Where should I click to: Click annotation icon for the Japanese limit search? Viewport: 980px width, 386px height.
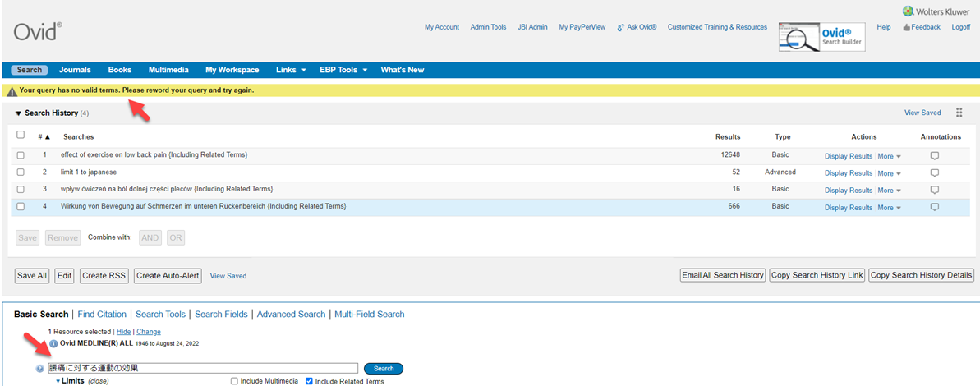934,173
